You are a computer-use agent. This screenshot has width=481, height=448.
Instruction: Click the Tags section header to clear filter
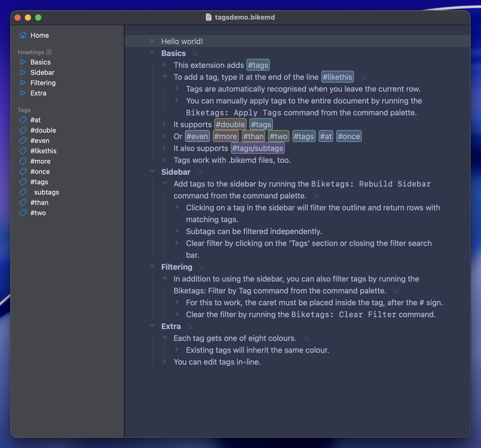tap(24, 110)
